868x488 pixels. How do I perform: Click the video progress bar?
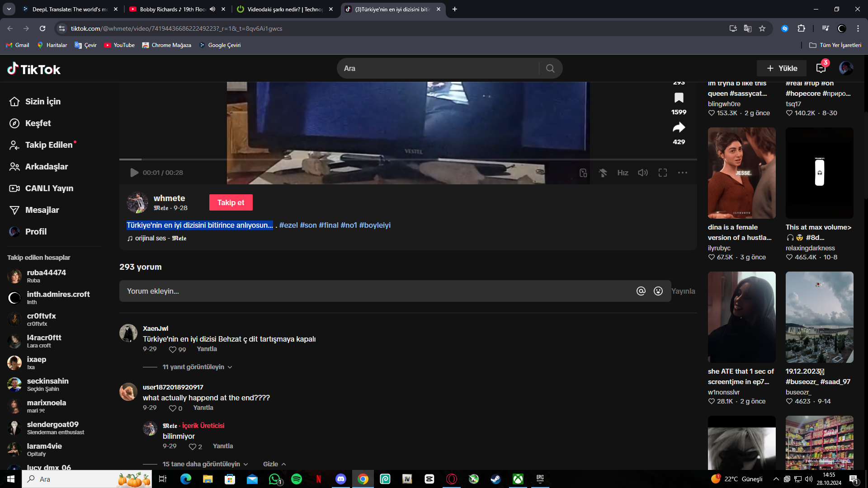407,160
